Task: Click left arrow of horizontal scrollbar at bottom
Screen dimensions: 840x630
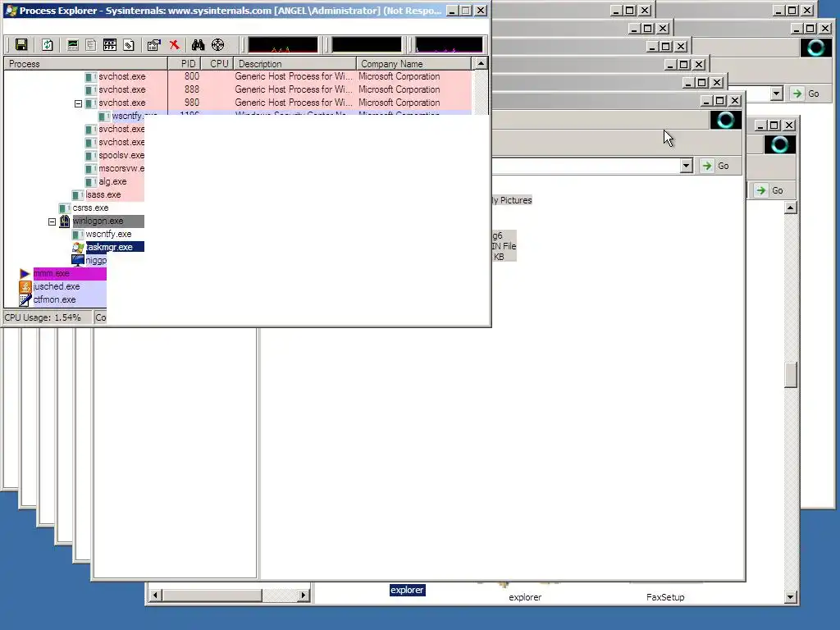Action: click(155, 596)
